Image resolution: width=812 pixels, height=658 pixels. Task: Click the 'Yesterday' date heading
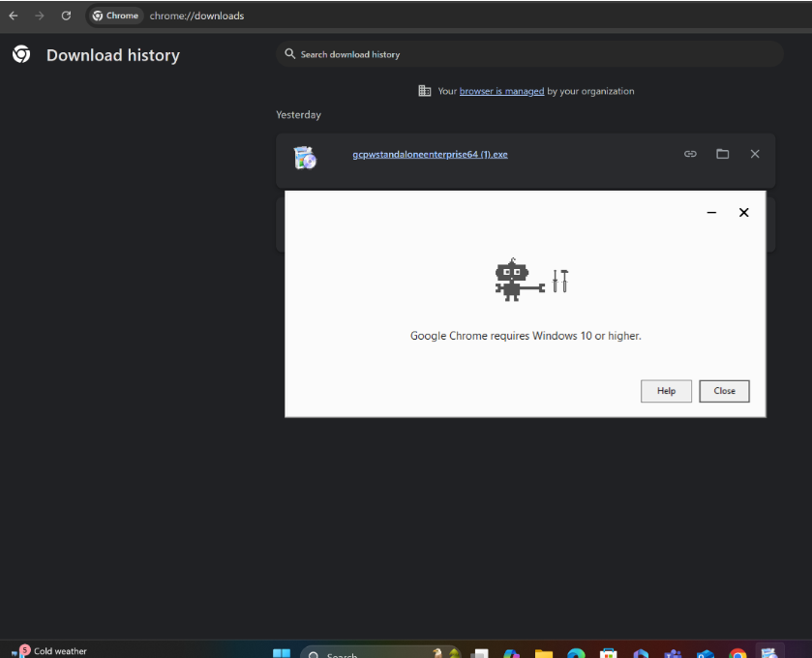click(x=298, y=114)
